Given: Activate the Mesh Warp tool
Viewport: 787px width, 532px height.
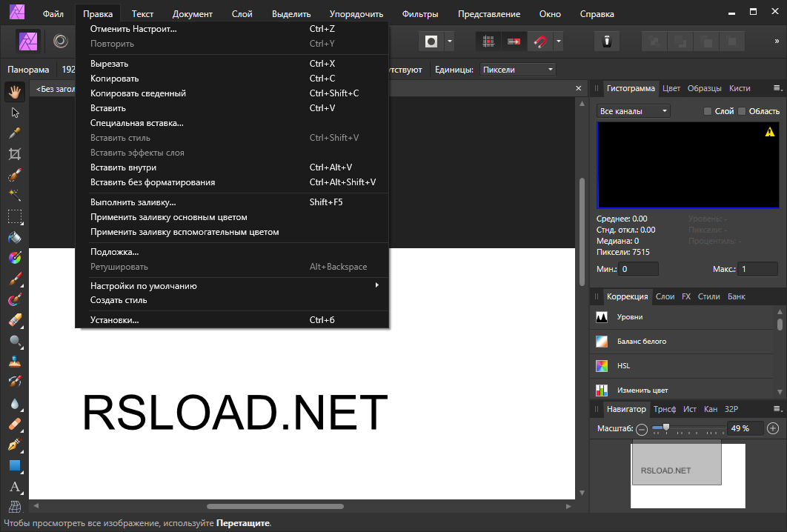Looking at the screenshot, I should [15, 506].
